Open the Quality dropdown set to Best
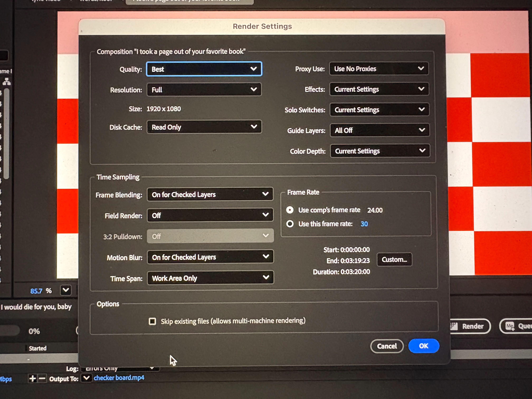Image resolution: width=532 pixels, height=399 pixels. pos(204,69)
